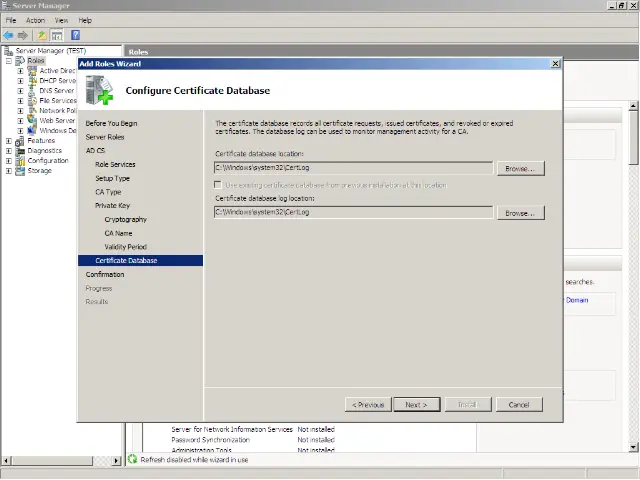Expand the Diagnostics tree node
Image resolution: width=640 pixels, height=480 pixels.
tap(9, 151)
